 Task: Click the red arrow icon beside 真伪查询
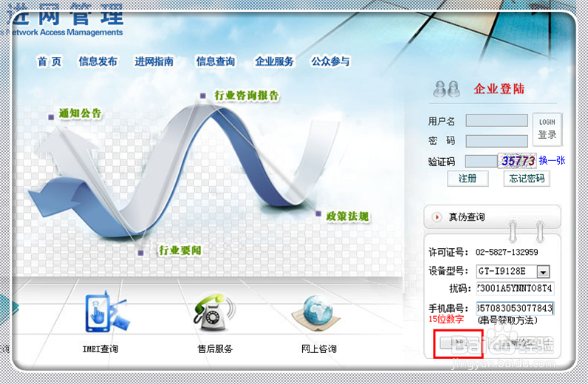coord(437,217)
